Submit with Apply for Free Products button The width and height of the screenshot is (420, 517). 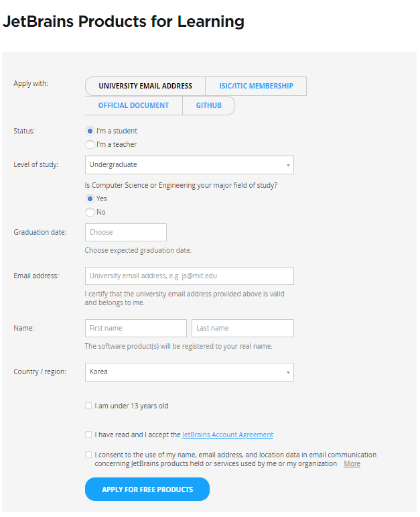[147, 490]
